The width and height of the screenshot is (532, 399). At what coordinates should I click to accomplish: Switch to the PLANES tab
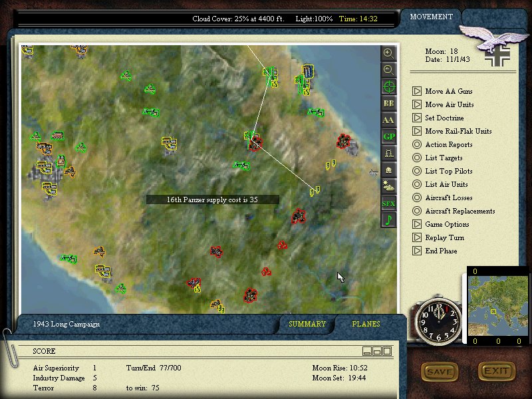pyautogui.click(x=366, y=324)
